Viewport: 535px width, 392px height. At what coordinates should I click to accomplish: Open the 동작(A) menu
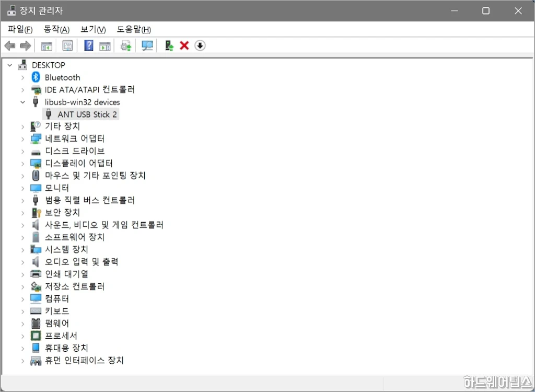click(x=56, y=29)
